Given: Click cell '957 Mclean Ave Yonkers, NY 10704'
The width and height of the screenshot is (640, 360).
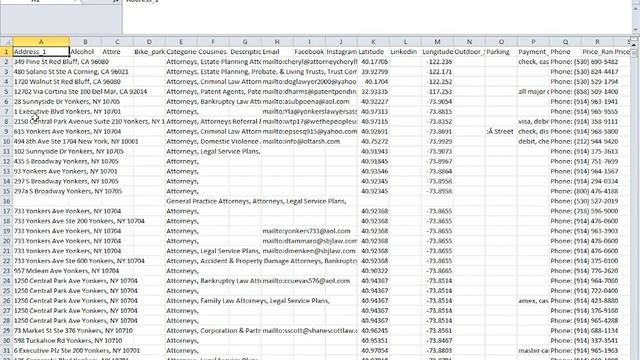Looking at the screenshot, I should tap(41, 271).
